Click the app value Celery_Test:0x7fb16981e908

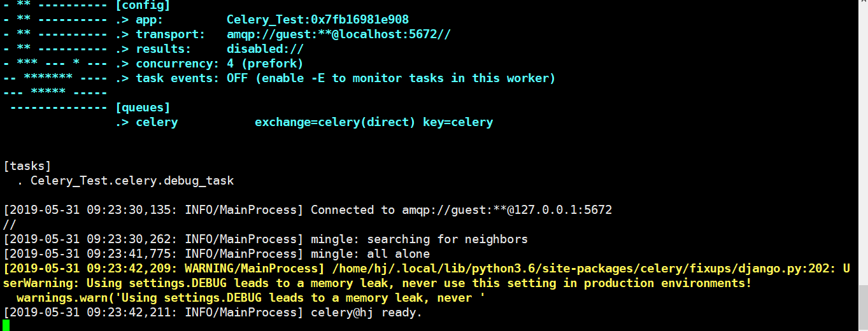317,20
